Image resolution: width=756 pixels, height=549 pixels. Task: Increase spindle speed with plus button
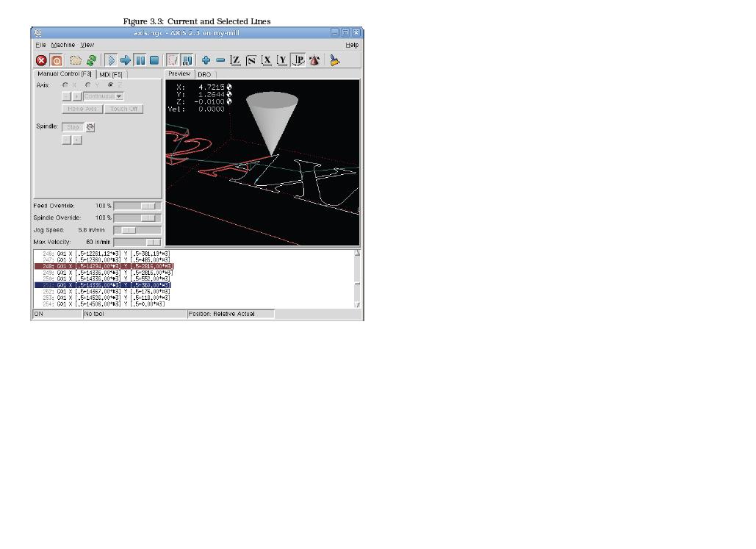pos(77,140)
